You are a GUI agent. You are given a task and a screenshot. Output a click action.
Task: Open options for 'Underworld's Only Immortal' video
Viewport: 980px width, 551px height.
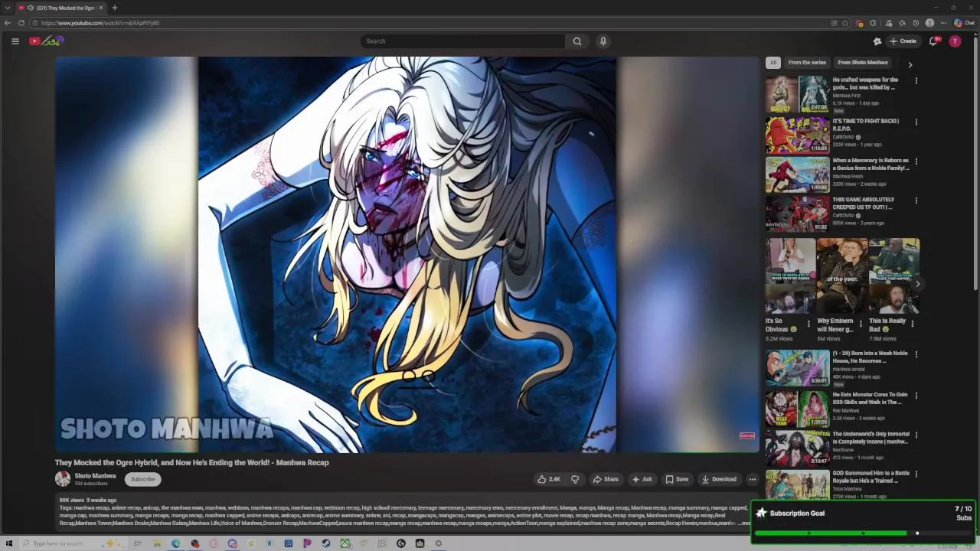(x=916, y=435)
